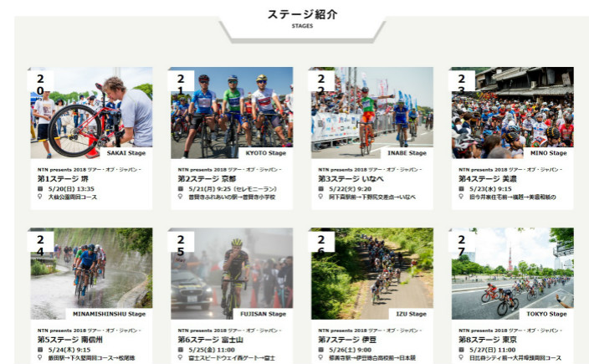589x364 pixels.
Task: Open the FUJISAN Stage photo thumbnail
Action: click(x=232, y=274)
